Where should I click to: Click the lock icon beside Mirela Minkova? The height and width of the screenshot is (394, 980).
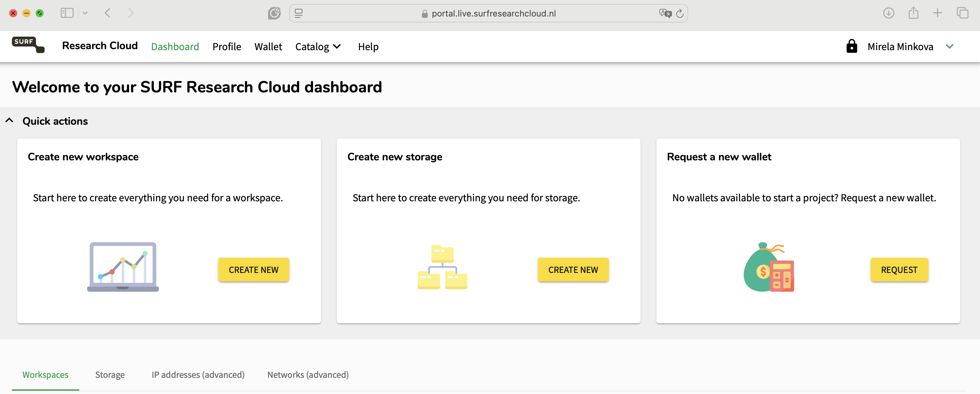852,46
